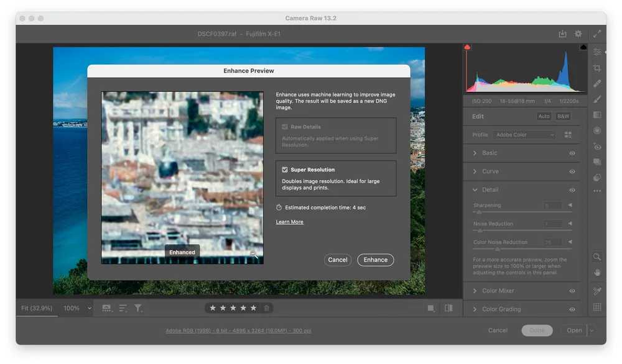Open workflow options link Adobe RGB (1998)
This screenshot has height=364, width=622.
(x=238, y=330)
